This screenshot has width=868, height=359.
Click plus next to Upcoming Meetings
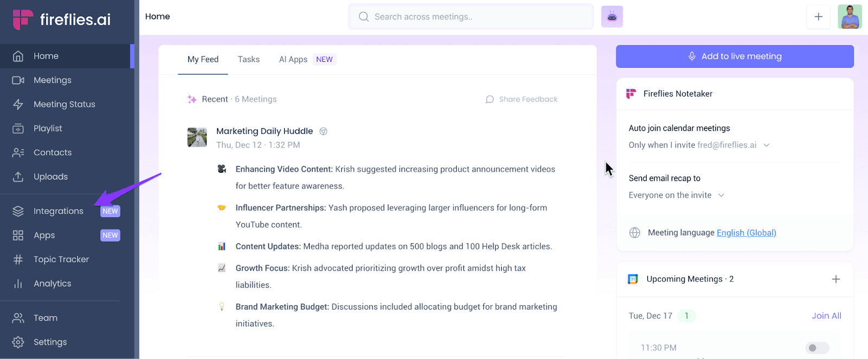coord(836,279)
